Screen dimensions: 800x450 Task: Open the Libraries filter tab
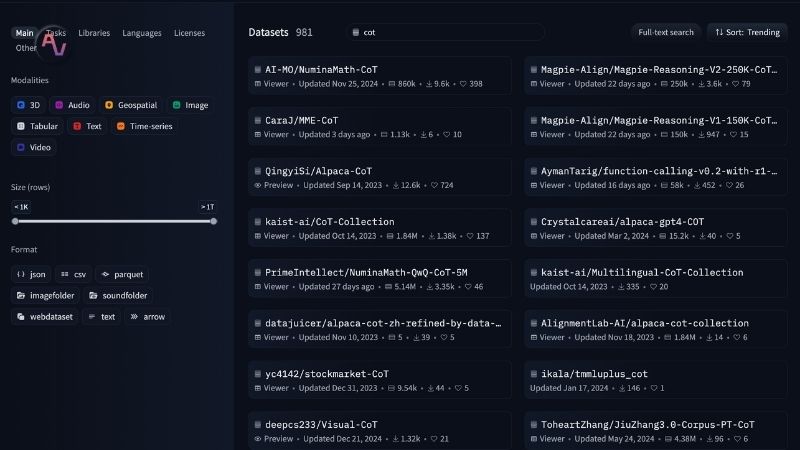94,33
